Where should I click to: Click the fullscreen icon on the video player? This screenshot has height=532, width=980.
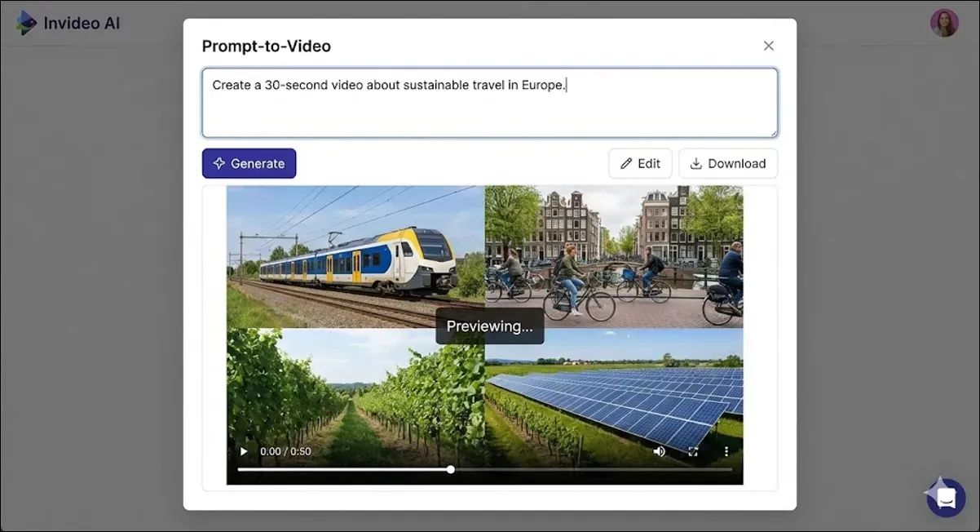[693, 451]
